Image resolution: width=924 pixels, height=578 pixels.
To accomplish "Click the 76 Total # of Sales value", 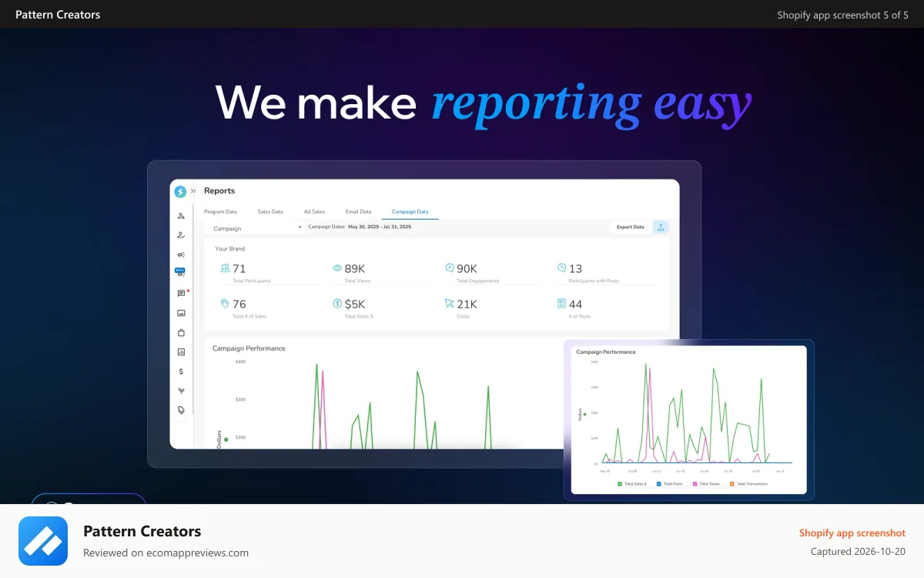I will point(239,304).
